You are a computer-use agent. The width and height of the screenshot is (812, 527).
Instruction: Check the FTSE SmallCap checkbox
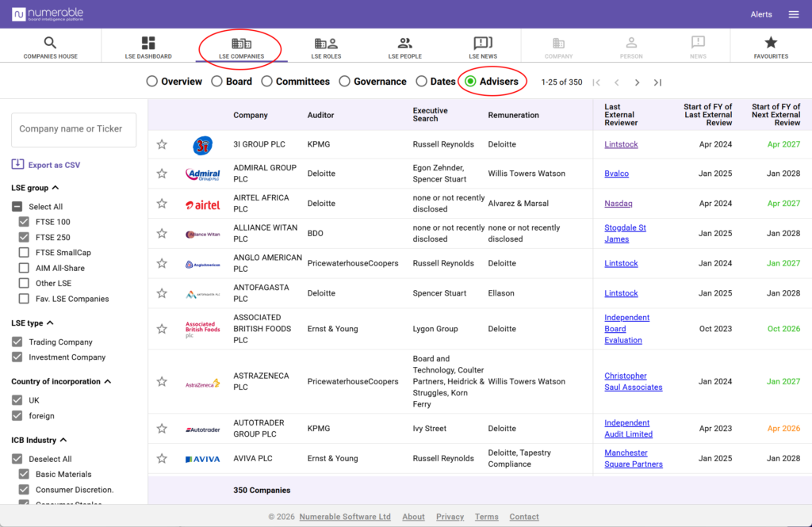point(24,253)
